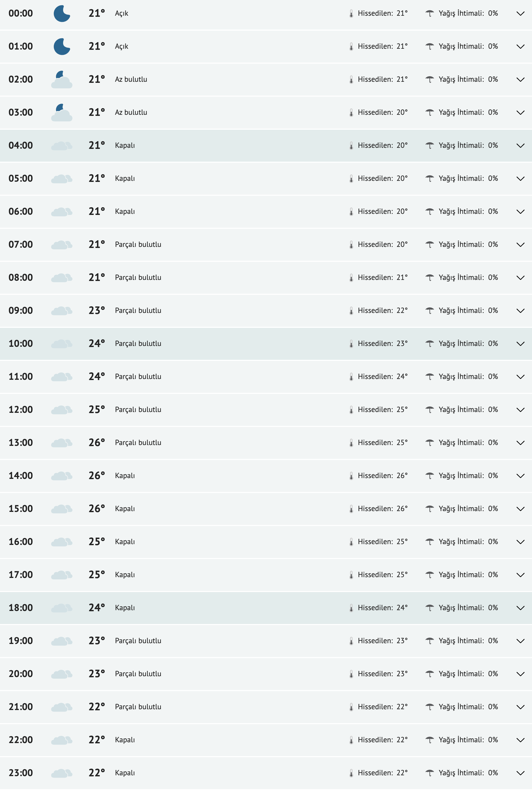Screen dimensions: 532x791
Task: Expand the 00:00 hourly forecast details
Action: pyautogui.click(x=520, y=14)
